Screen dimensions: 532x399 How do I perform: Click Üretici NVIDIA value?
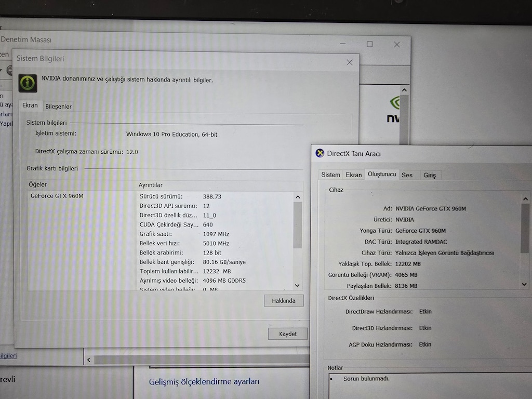[404, 220]
